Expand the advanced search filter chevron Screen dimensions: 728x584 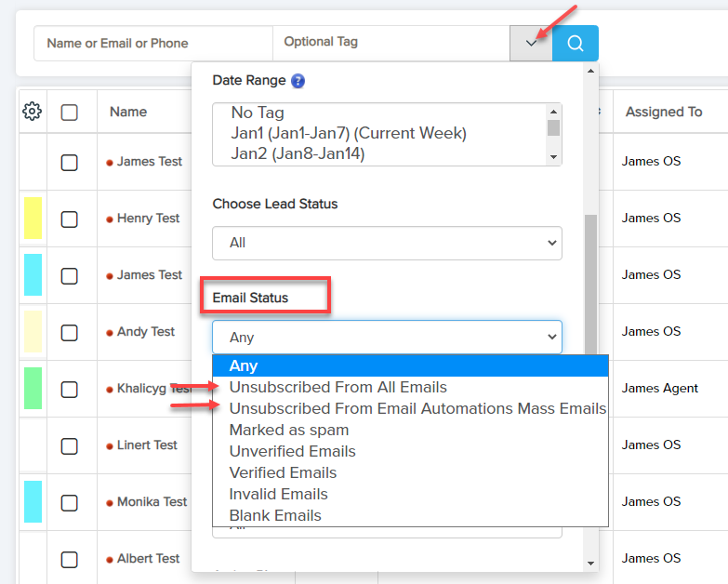click(531, 43)
